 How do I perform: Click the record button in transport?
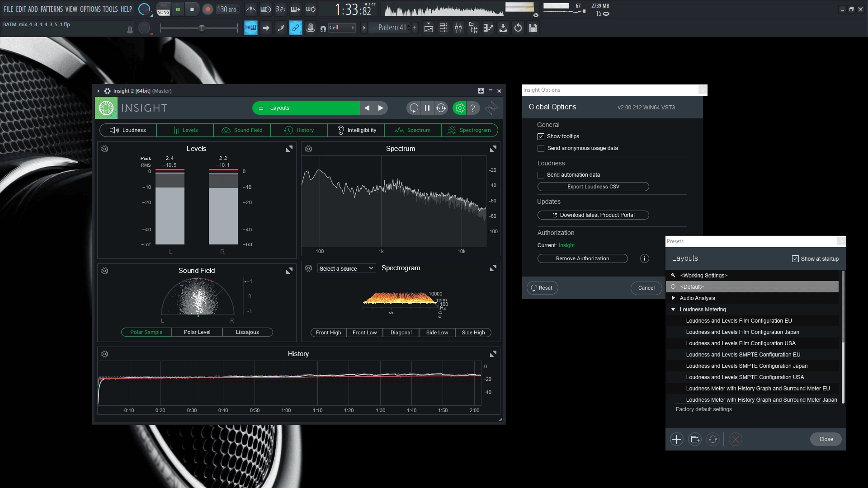click(208, 9)
